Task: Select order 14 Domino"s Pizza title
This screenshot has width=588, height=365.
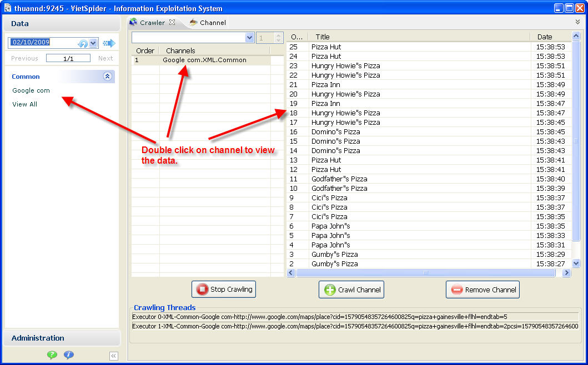Action: click(x=335, y=151)
